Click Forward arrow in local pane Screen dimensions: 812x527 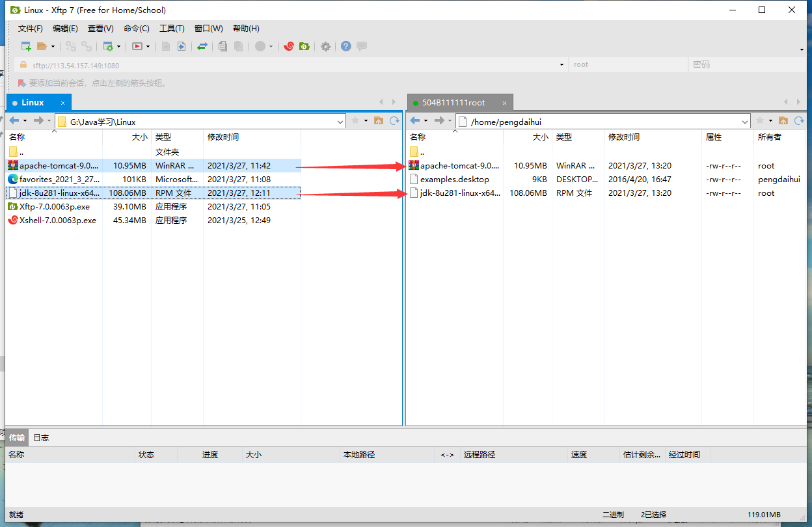pyautogui.click(x=38, y=120)
